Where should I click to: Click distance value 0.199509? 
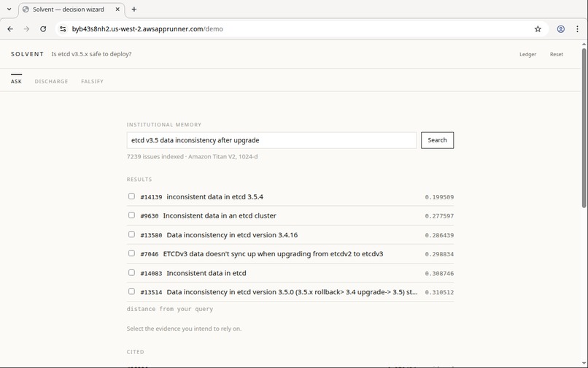(439, 197)
